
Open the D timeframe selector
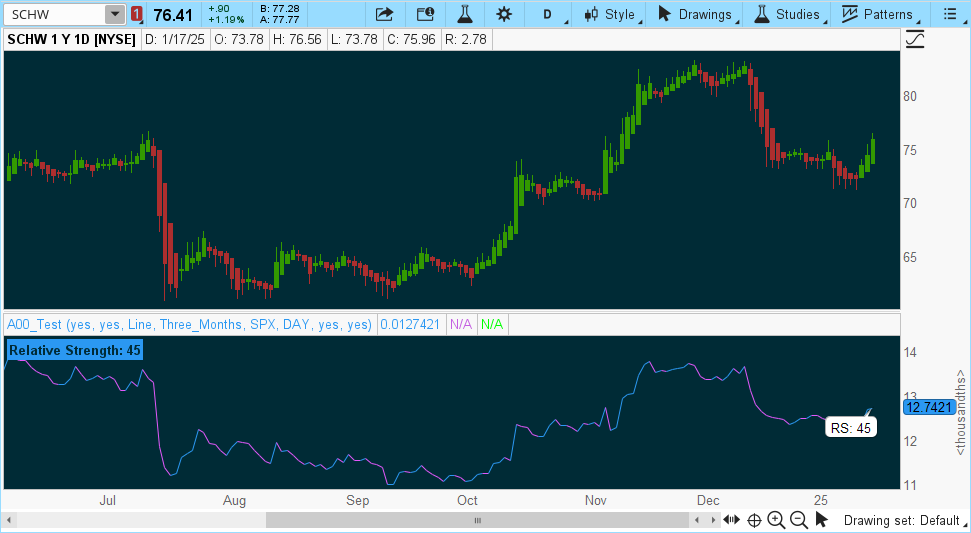547,14
